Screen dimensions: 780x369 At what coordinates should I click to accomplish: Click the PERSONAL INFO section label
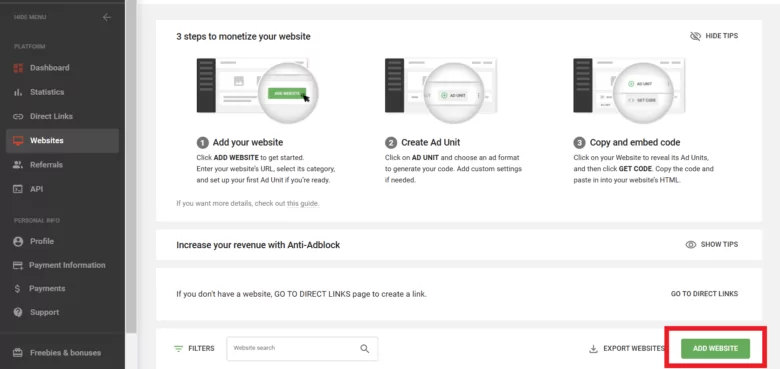click(37, 220)
